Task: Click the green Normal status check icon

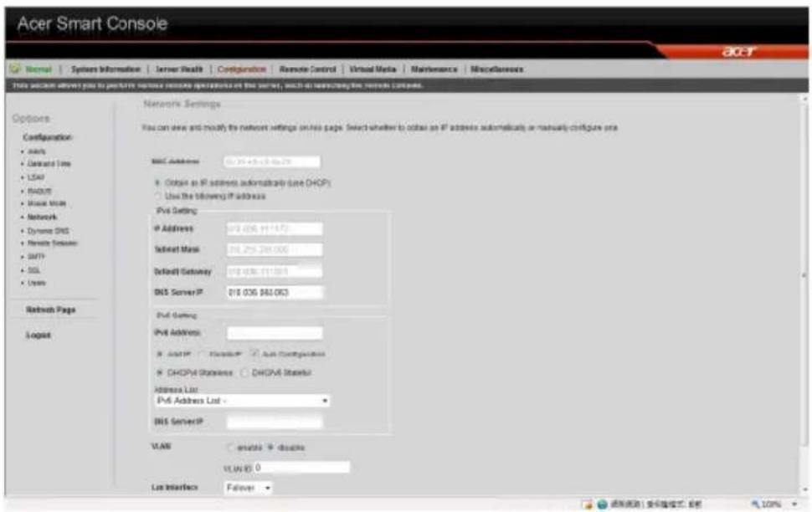Action: click(x=15, y=69)
